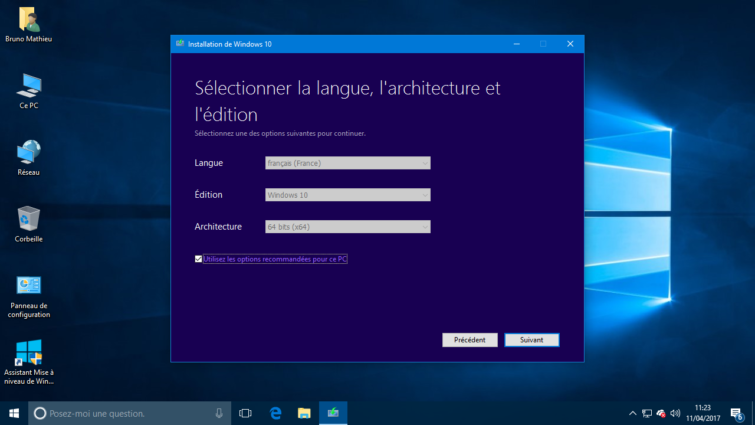Image resolution: width=755 pixels, height=425 pixels.
Task: Click the Show desktop strip at taskbar end
Action: point(753,413)
